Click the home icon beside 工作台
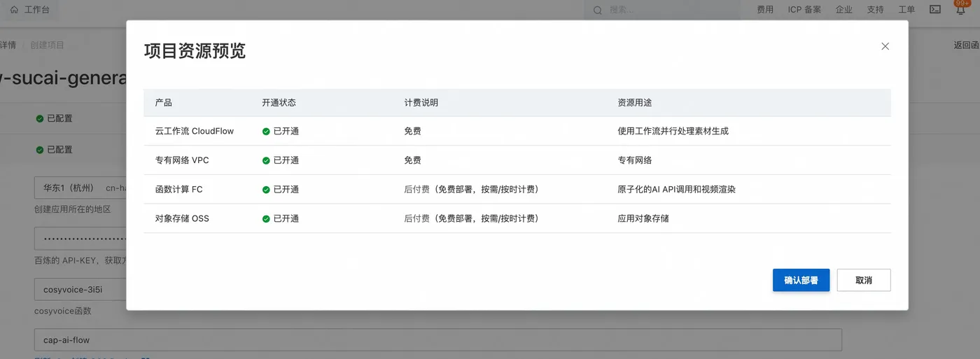The width and height of the screenshot is (980, 359). tap(14, 10)
